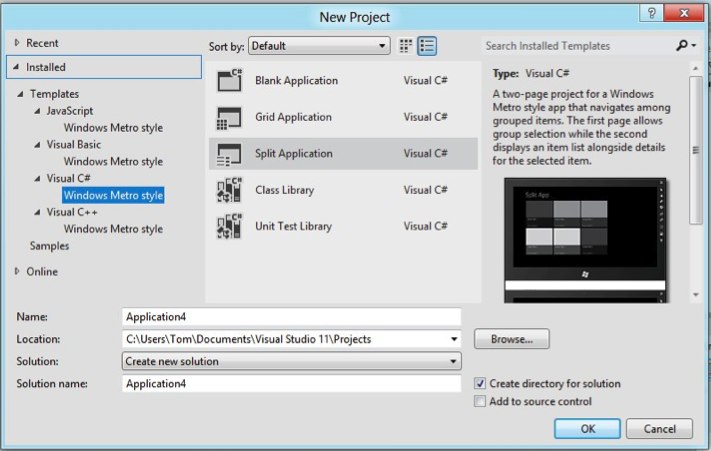Viewport: 711px width, 451px height.
Task: Select the Samples tree item
Action: (x=49, y=246)
